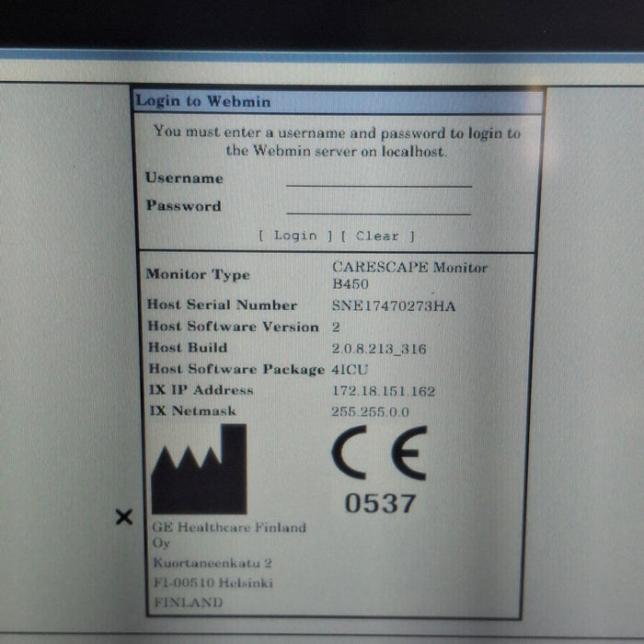Click the 'Host Software Package' label
This screenshot has height=644, width=644.
pyautogui.click(x=236, y=369)
